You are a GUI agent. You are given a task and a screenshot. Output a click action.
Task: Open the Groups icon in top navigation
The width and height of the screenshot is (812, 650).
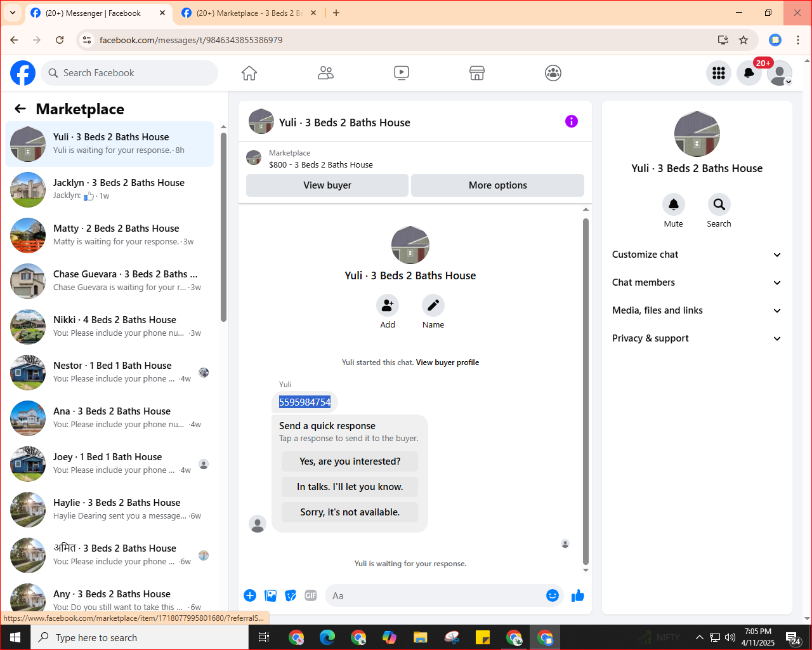553,73
